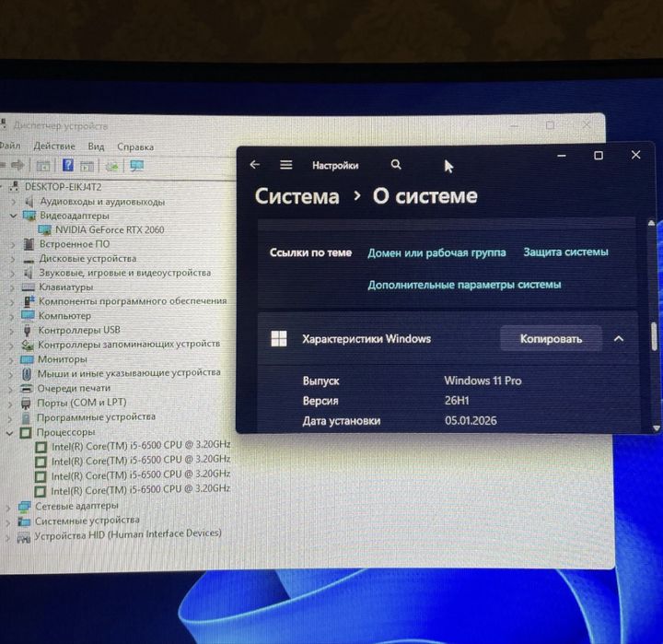The width and height of the screenshot is (663, 644).
Task: Collapse the Процессоры tree branch
Action: 9,433
